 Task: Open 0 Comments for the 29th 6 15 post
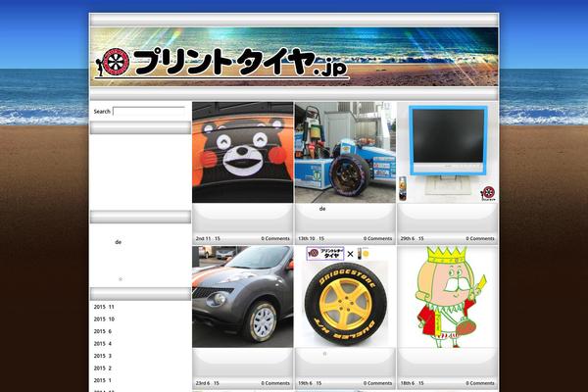coord(480,238)
